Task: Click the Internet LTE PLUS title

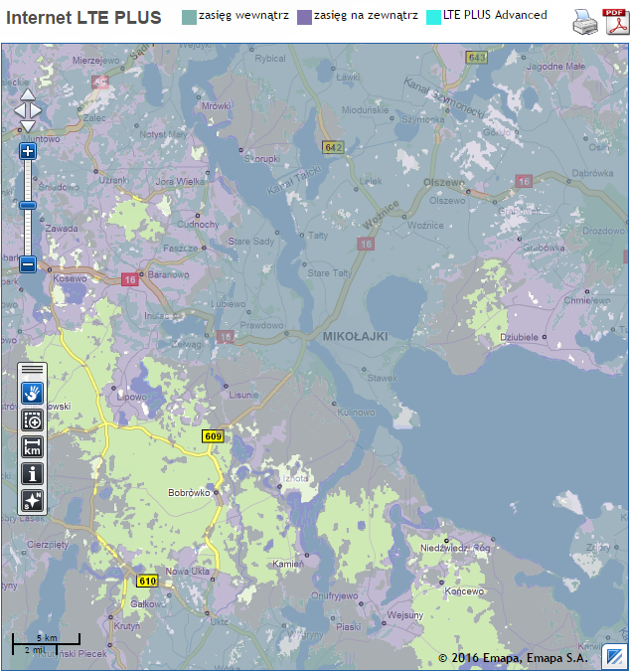Action: click(83, 18)
